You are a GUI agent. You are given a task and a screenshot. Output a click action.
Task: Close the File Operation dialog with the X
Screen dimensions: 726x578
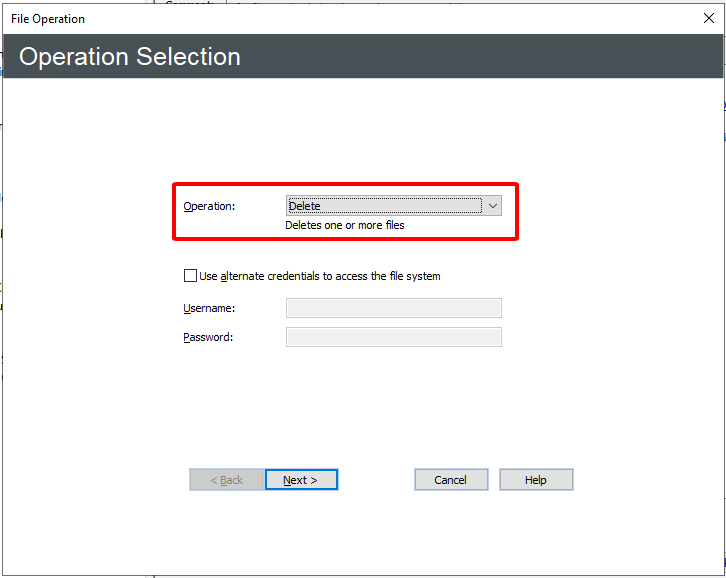[x=708, y=19]
